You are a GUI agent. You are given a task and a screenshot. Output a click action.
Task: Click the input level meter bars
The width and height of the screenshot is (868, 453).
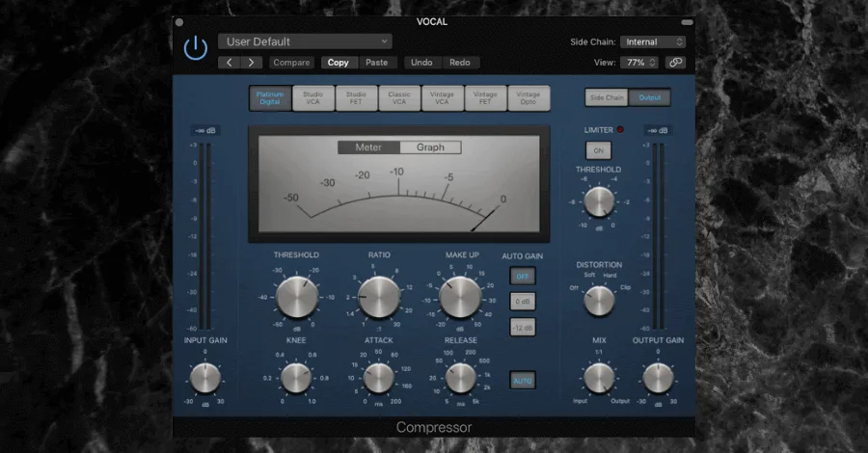pyautogui.click(x=204, y=236)
